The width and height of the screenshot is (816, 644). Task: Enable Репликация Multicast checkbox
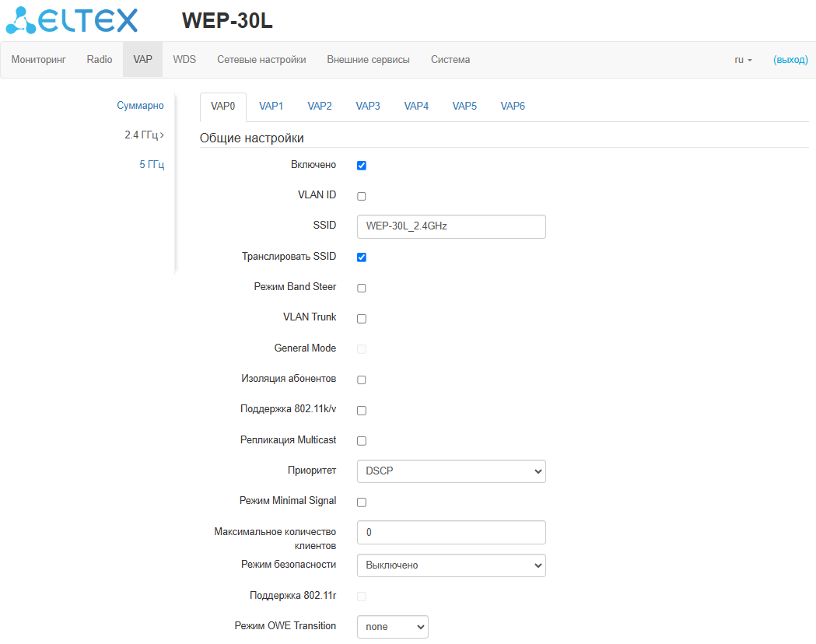362,440
